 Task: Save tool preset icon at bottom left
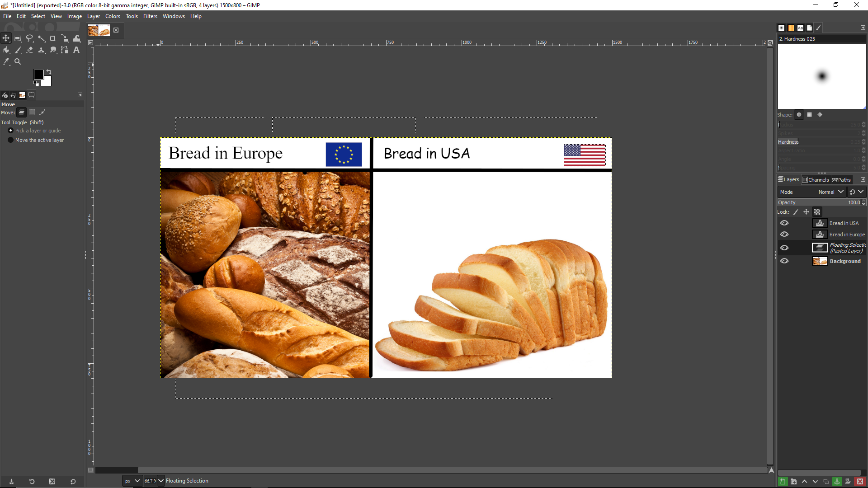pyautogui.click(x=11, y=482)
